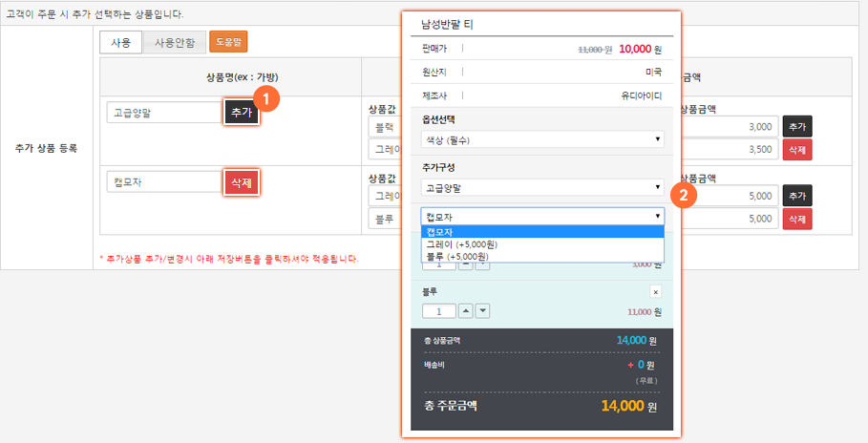Viewport: 868px width, 443px height.
Task: Click the yellow 14,000 원 total order amount
Action: pyautogui.click(x=629, y=406)
